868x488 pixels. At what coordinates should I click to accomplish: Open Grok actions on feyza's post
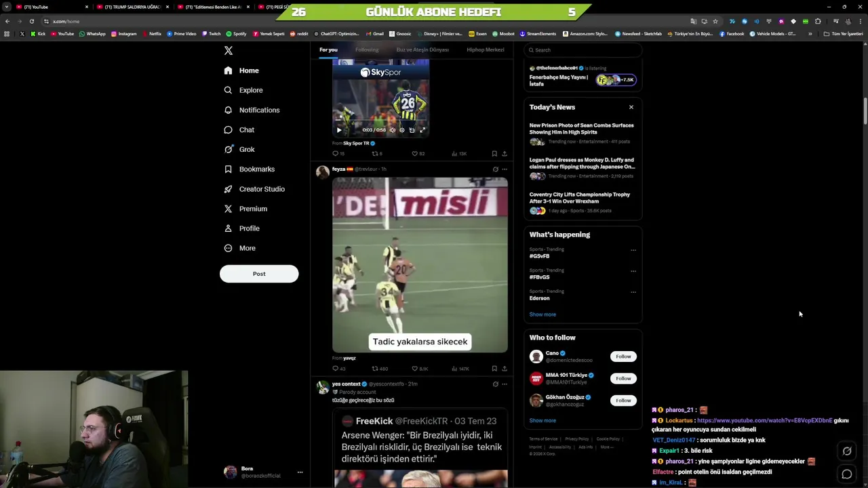click(x=495, y=169)
